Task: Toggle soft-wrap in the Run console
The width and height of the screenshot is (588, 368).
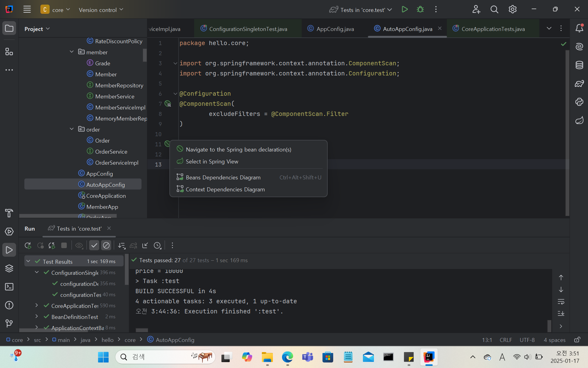Action: pyautogui.click(x=561, y=302)
